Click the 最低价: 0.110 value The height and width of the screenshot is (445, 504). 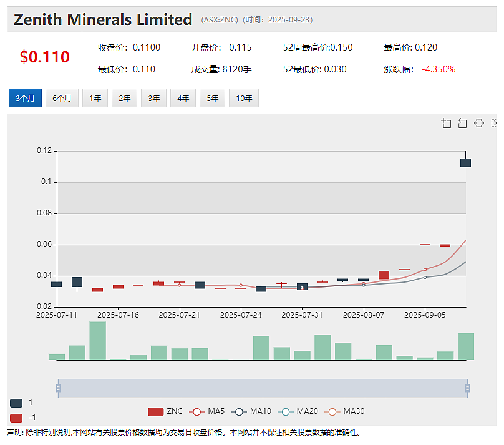tap(127, 69)
